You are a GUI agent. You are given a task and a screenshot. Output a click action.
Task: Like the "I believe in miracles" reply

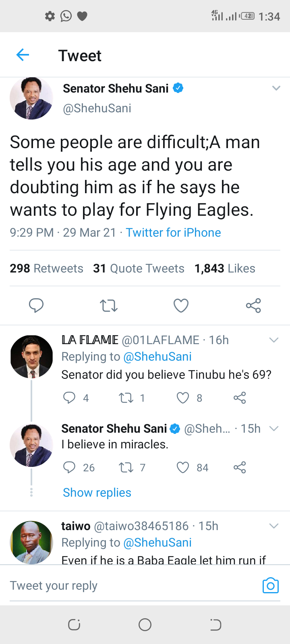[x=183, y=468]
